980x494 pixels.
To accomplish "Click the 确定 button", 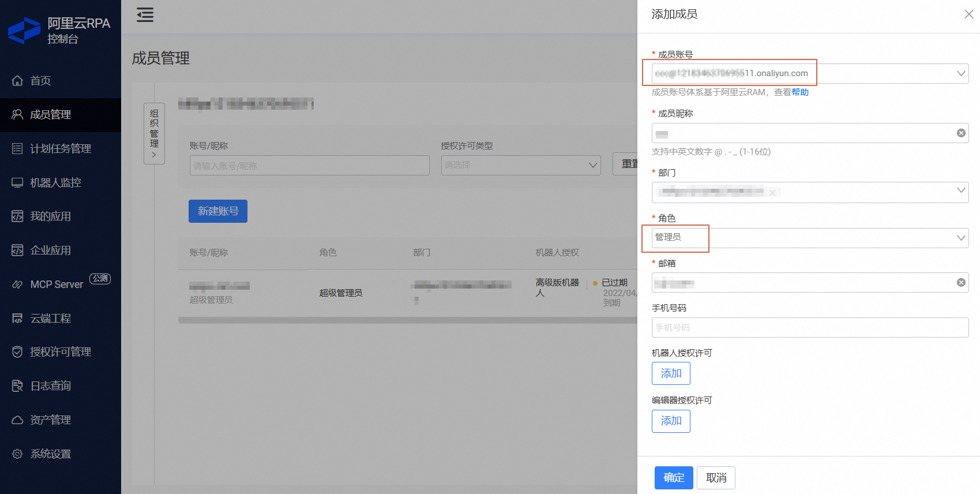I will coord(674,478).
